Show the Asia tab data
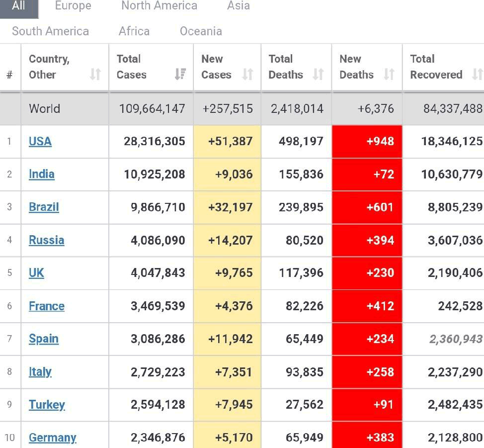The height and width of the screenshot is (448, 484). coord(238,6)
